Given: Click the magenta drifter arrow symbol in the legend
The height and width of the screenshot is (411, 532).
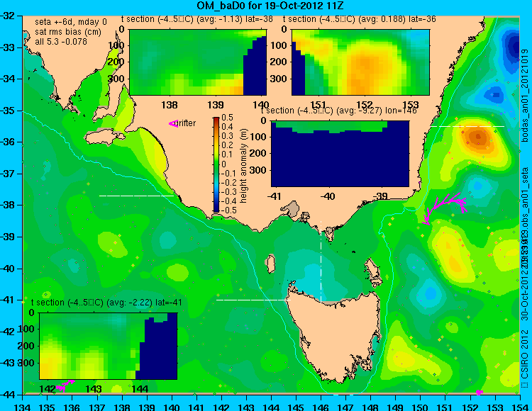Looking at the screenshot, I should coord(173,124).
